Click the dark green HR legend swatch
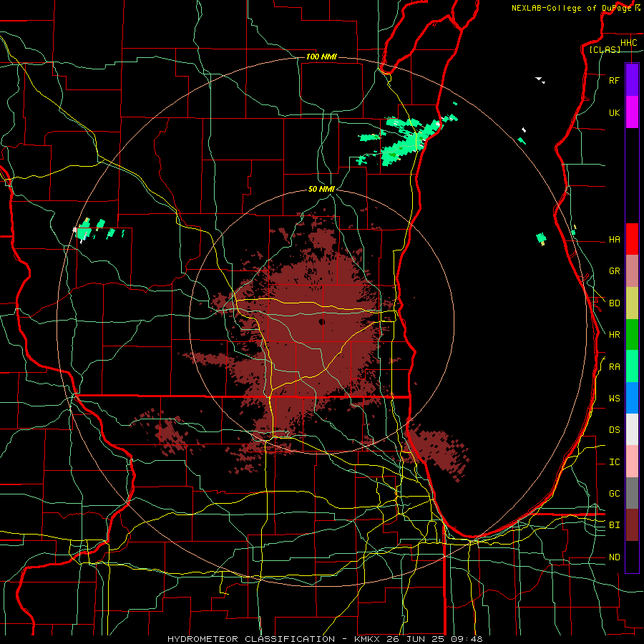 [632, 335]
